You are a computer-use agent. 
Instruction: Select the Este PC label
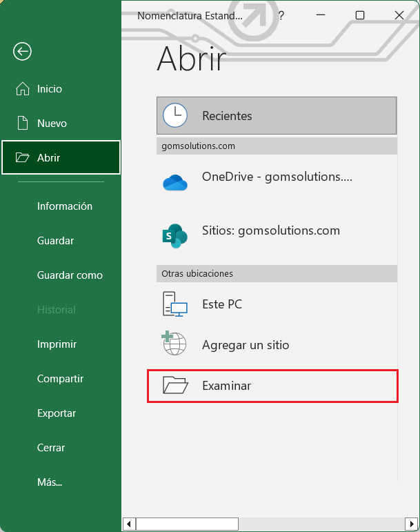222,304
